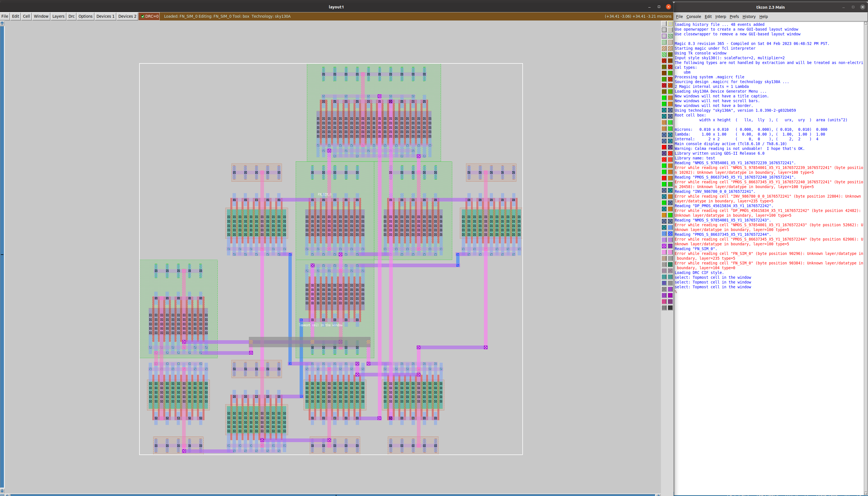Click the Drc menu button

tap(71, 16)
